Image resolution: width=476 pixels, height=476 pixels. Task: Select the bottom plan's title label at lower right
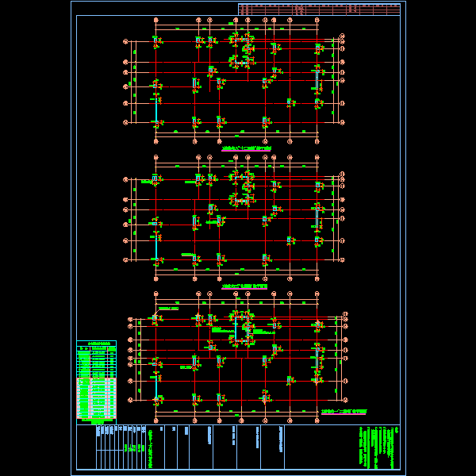click(344, 412)
